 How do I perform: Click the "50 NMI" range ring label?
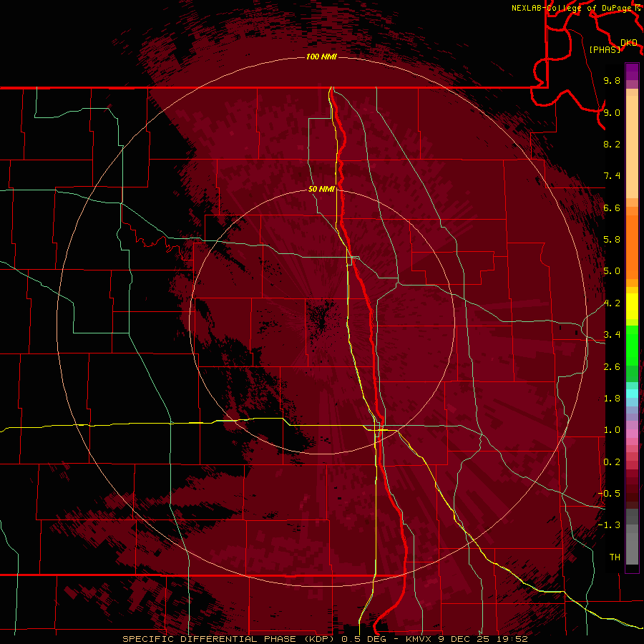click(x=321, y=189)
